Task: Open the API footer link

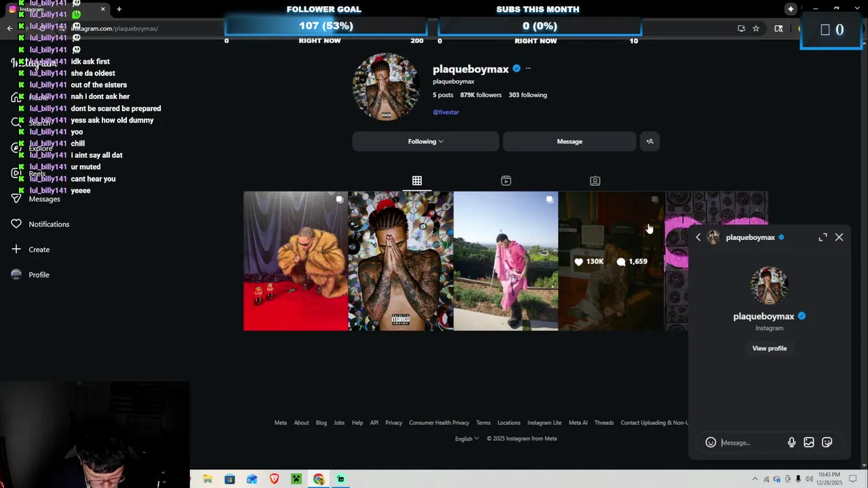Action: (374, 423)
